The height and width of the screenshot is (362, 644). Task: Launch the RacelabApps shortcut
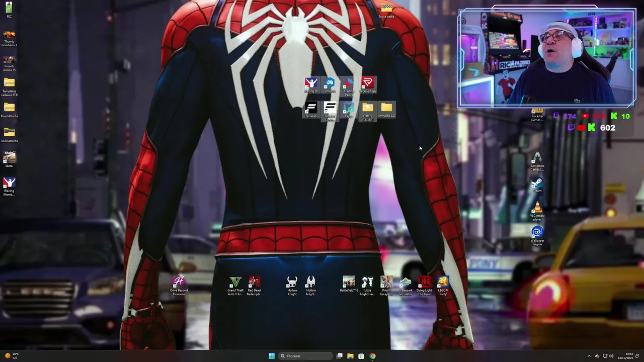tap(368, 85)
